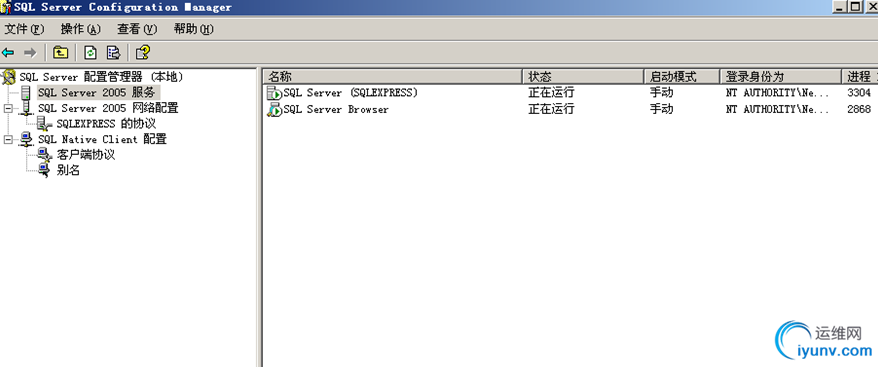Click 正在运行 status of SQL Server Browser
878x367 pixels.
(x=552, y=109)
